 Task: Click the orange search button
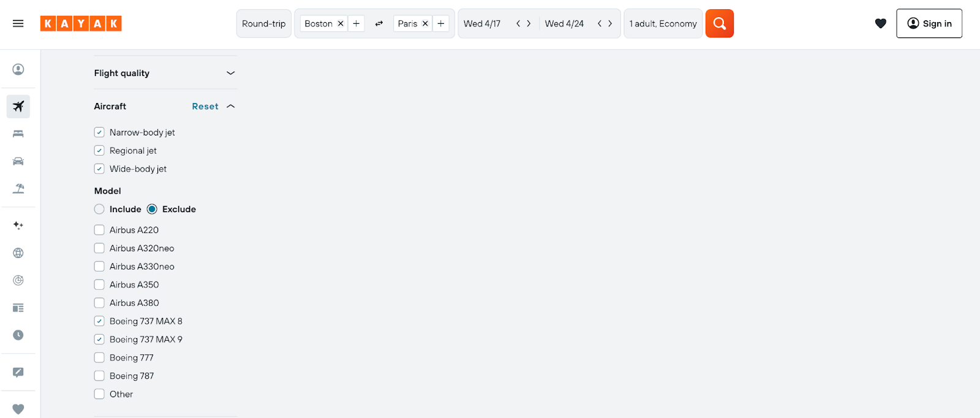720,23
